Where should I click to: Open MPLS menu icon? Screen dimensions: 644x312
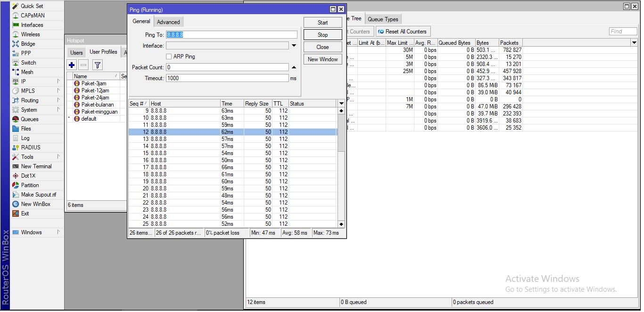tap(16, 91)
